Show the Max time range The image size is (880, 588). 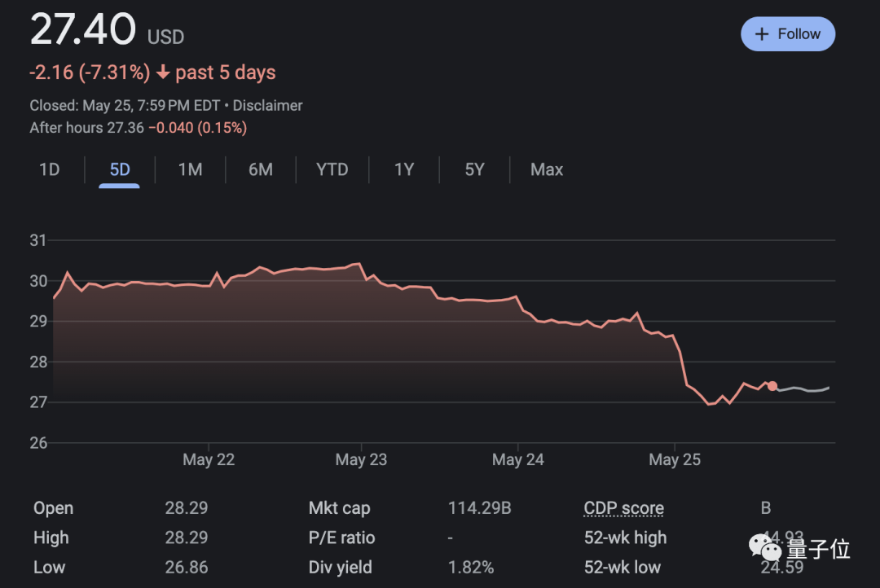click(x=547, y=169)
